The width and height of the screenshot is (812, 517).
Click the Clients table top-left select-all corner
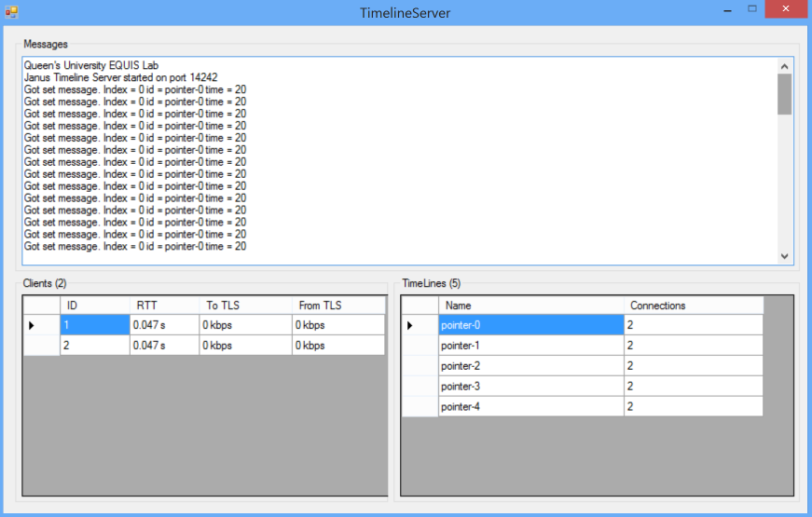click(x=41, y=306)
